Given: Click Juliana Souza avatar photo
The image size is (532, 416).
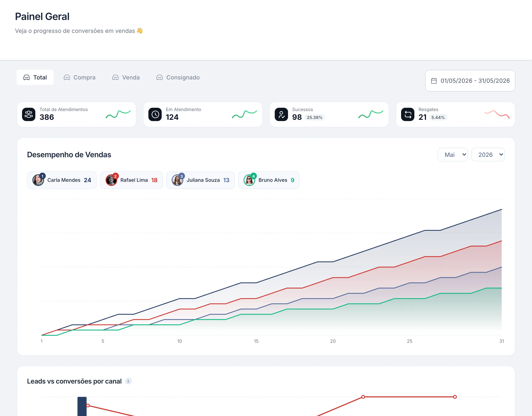Looking at the screenshot, I should (x=177, y=180).
